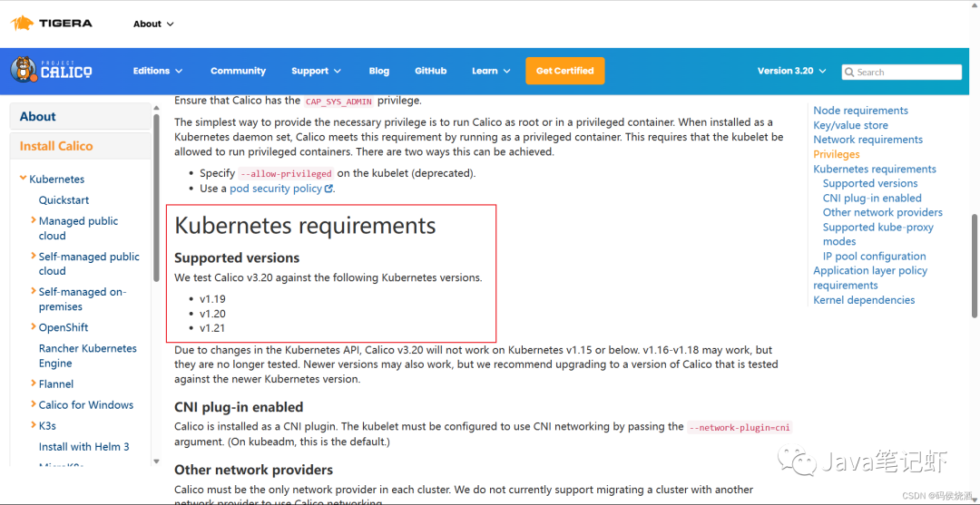The height and width of the screenshot is (505, 980).
Task: Click the v1.21 list item
Action: [x=212, y=328]
